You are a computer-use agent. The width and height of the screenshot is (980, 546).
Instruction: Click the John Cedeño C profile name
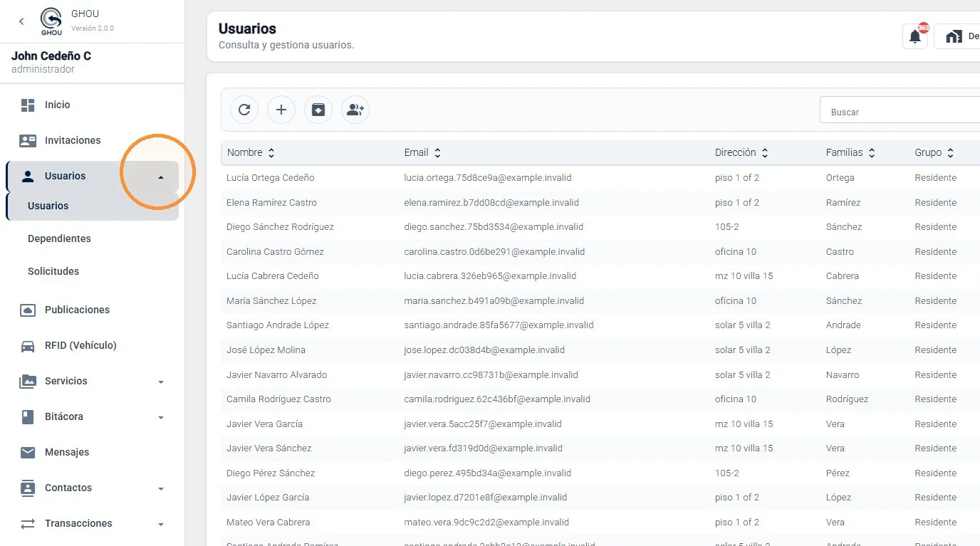(x=51, y=56)
